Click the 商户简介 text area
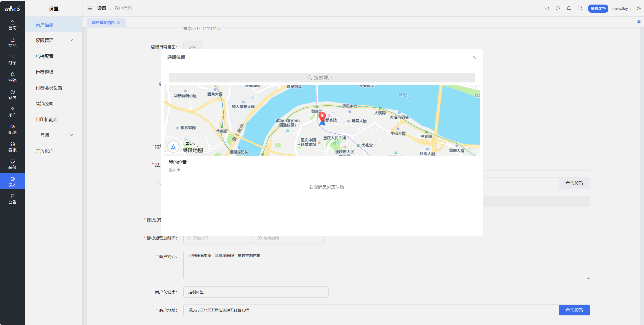The image size is (644, 325). tap(386, 265)
